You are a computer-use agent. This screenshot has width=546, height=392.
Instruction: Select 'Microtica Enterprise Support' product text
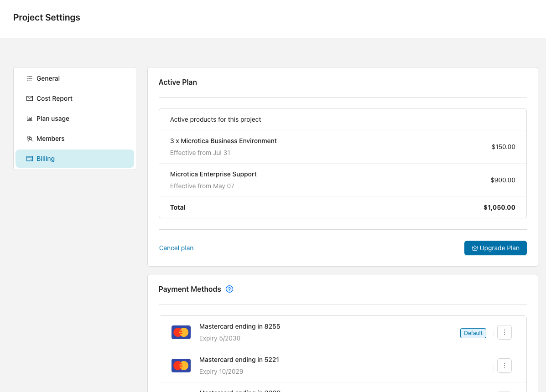(213, 174)
